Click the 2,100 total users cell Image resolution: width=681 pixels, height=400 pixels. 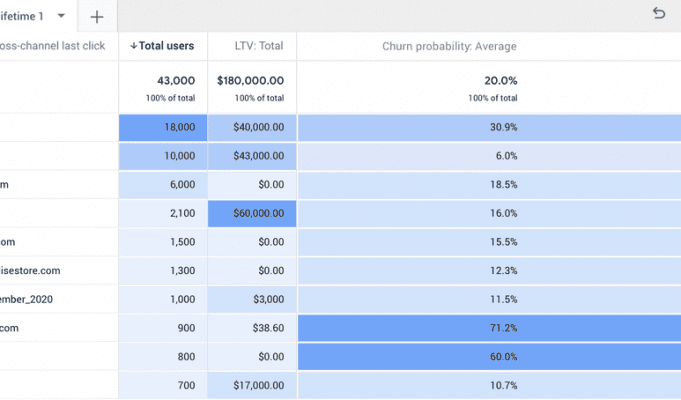163,213
